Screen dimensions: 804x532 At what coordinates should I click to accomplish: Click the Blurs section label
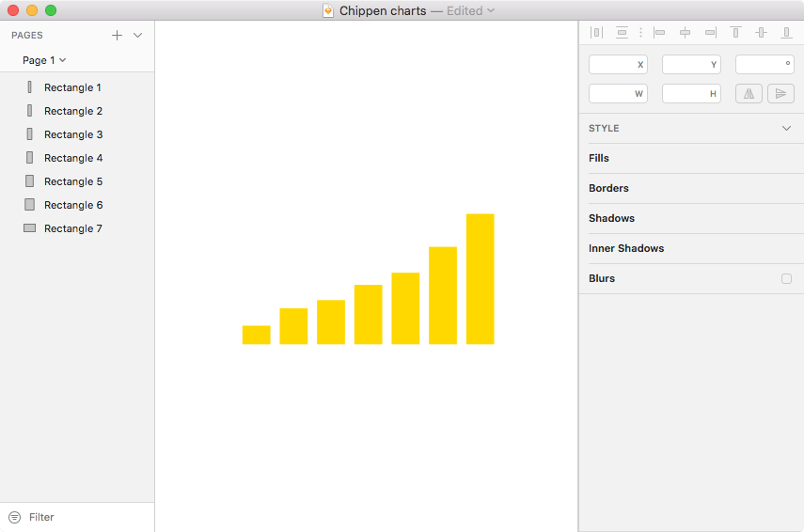tap(602, 279)
